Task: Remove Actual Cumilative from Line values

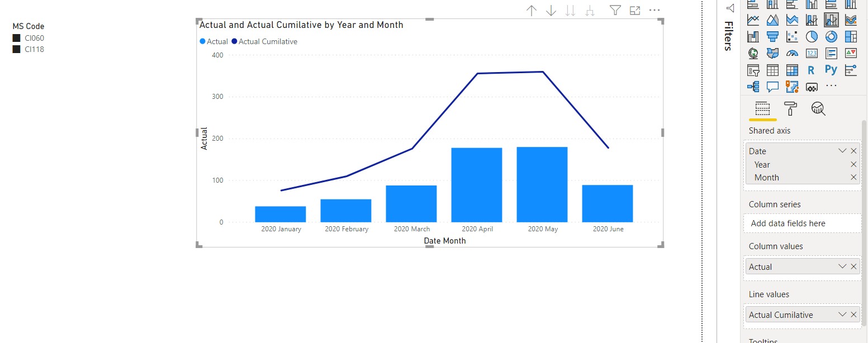Action: coord(853,315)
